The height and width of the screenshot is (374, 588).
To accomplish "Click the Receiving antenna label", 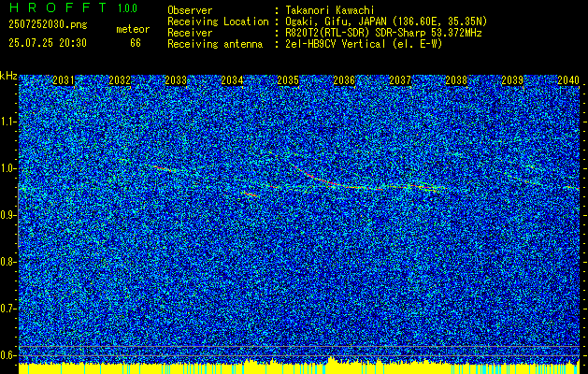I will 215,44.
